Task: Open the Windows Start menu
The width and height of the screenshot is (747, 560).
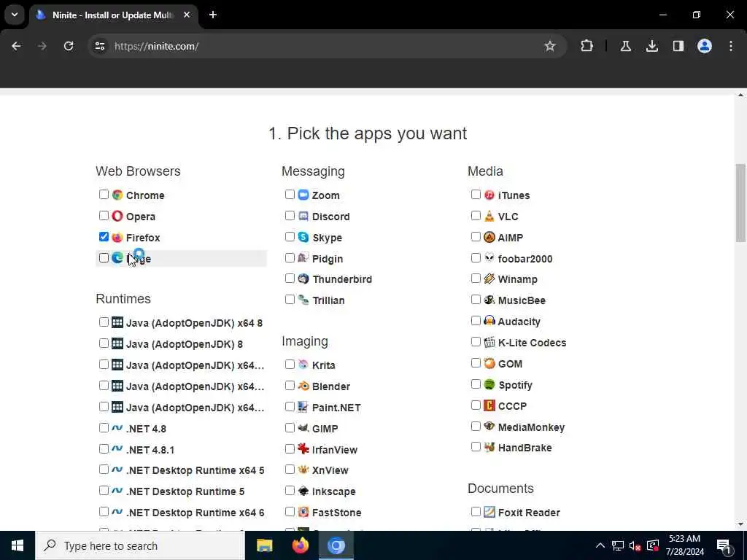Action: 18,545
